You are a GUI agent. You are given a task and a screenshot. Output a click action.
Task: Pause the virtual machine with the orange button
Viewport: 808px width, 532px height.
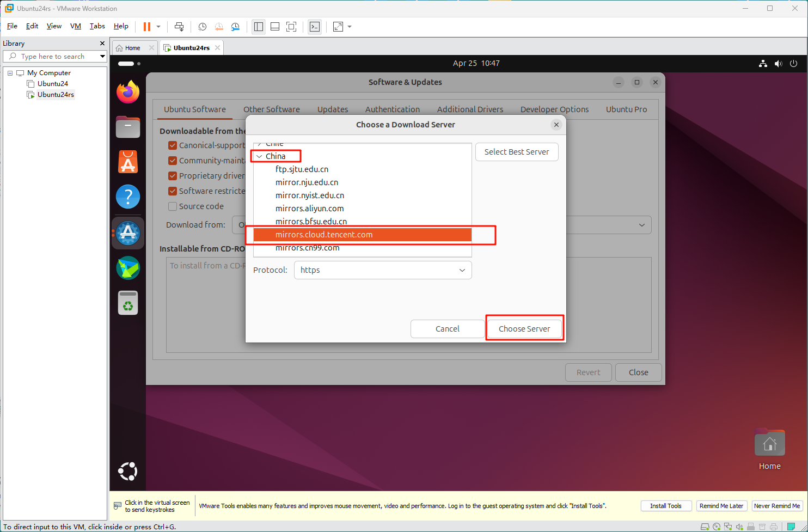point(146,26)
